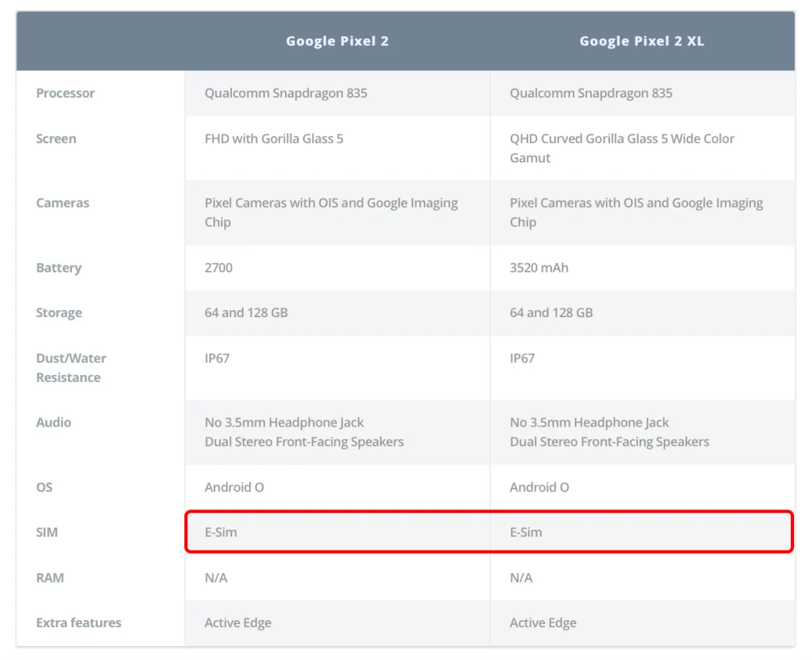The image size is (812, 660).
Task: Click Pixel 2 XL Qualcomm Snapdragon 835 cell
Action: pyautogui.click(x=642, y=93)
